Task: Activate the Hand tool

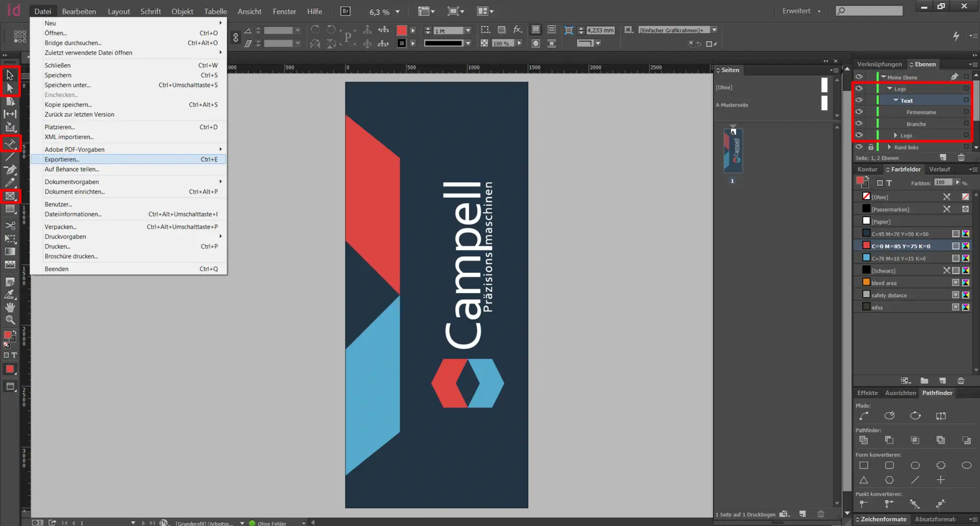Action: (x=10, y=307)
